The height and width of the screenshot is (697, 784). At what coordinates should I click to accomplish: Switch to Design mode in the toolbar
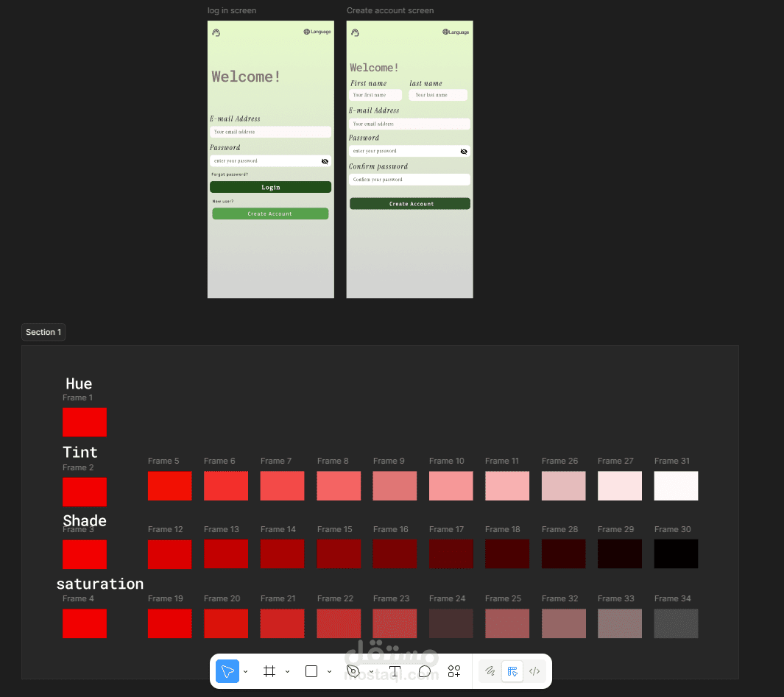tap(512, 671)
